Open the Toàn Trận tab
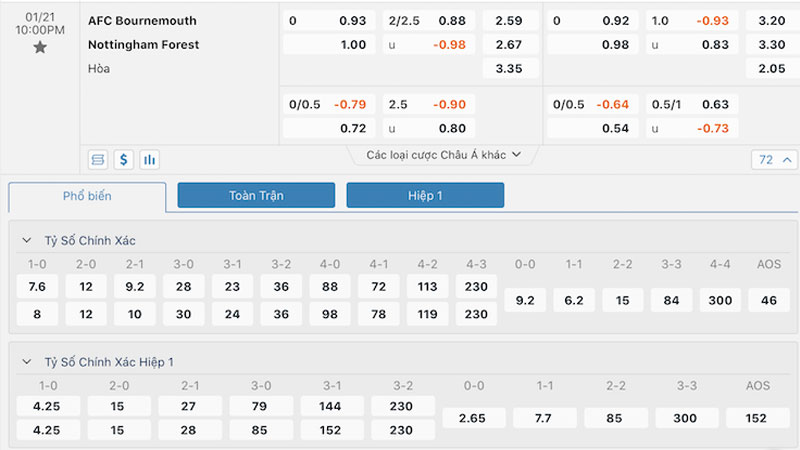The image size is (800, 450). click(256, 196)
